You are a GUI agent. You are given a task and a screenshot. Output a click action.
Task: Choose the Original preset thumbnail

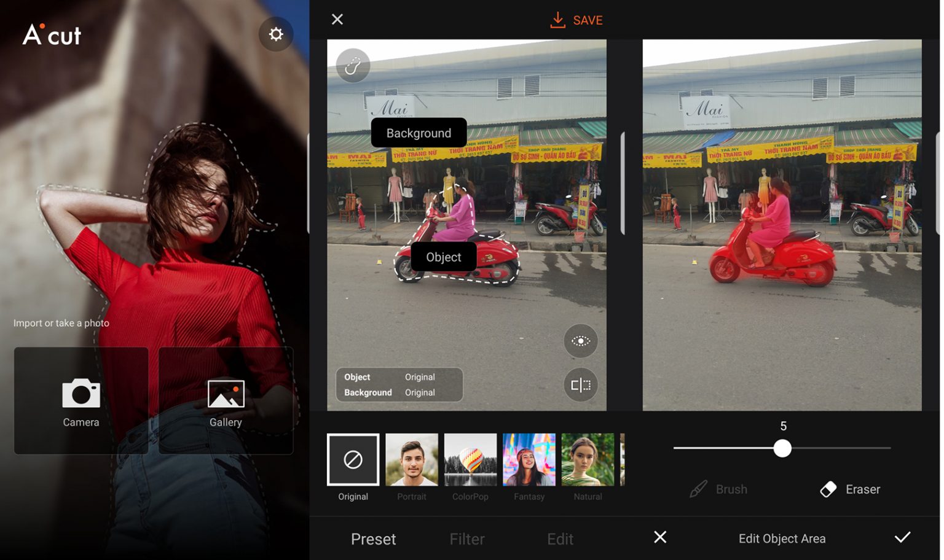click(x=353, y=460)
